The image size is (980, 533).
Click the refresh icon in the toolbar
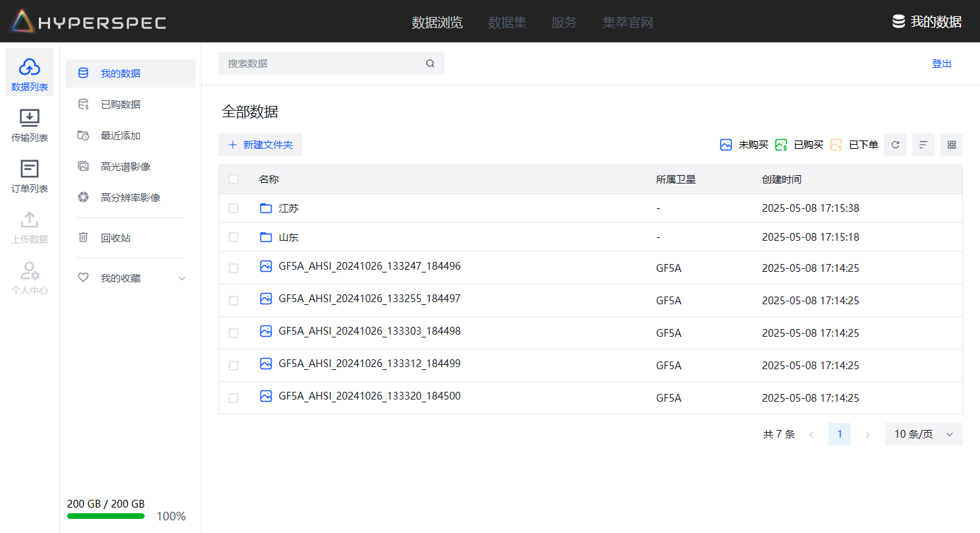(x=895, y=145)
